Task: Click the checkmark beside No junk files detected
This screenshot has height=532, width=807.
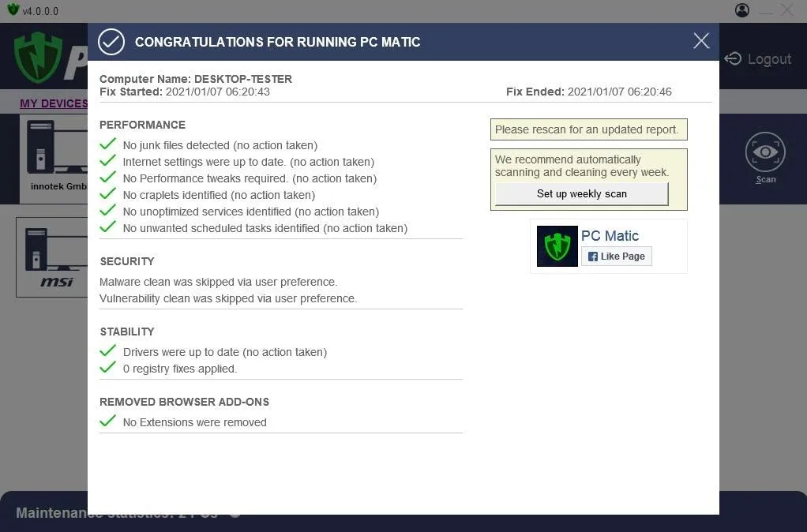Action: tap(107, 144)
